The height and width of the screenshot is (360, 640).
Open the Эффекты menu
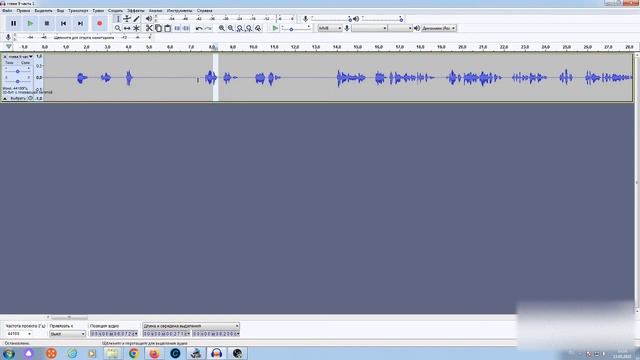click(x=136, y=11)
